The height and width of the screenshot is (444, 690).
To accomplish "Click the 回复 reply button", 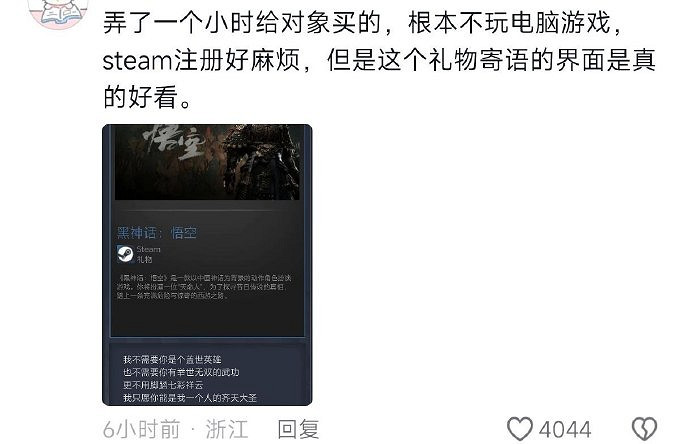I will point(298,429).
